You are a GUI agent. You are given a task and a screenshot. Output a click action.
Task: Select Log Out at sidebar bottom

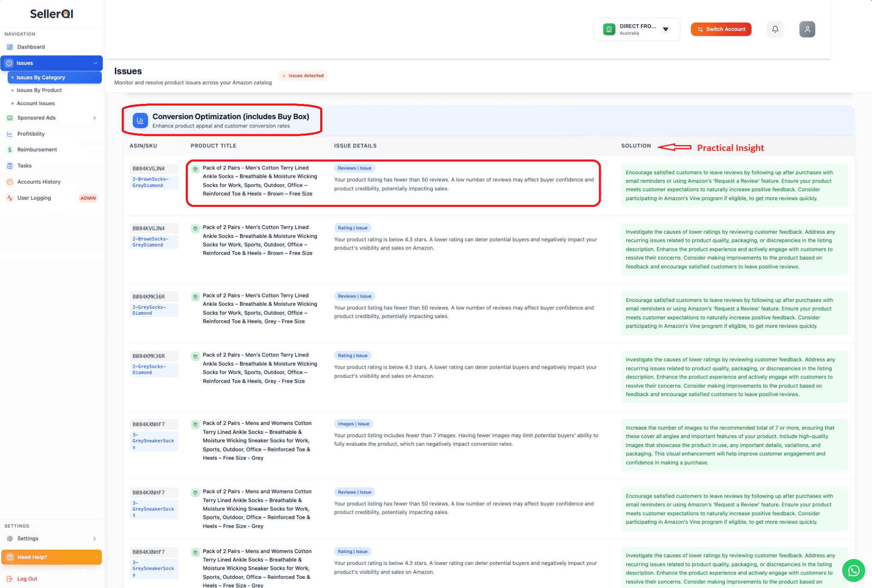tap(28, 579)
